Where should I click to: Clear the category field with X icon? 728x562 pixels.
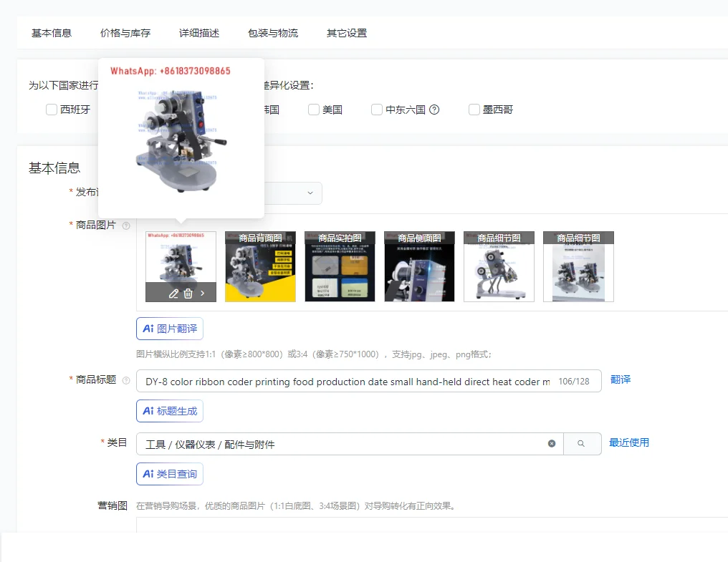click(552, 444)
